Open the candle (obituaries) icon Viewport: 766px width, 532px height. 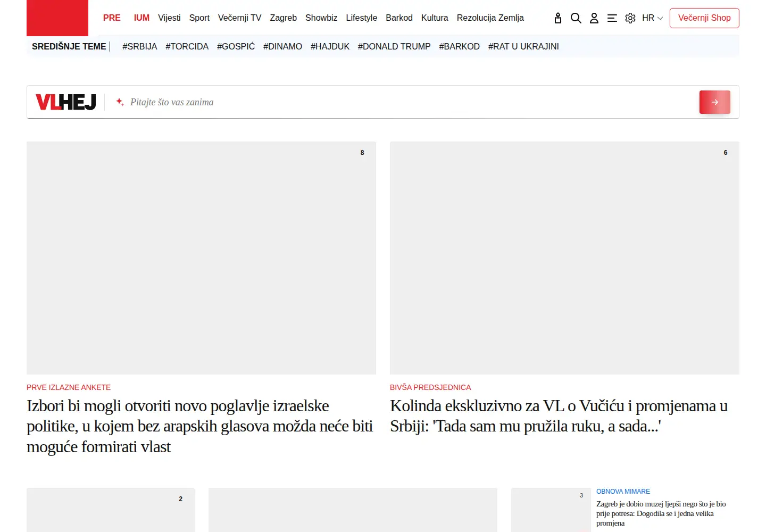coord(558,18)
